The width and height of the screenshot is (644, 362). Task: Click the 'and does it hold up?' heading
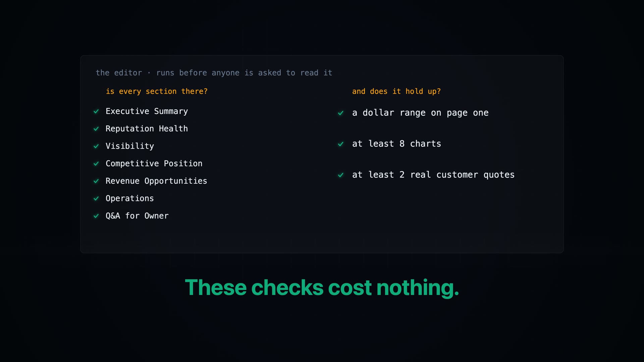[x=396, y=91]
